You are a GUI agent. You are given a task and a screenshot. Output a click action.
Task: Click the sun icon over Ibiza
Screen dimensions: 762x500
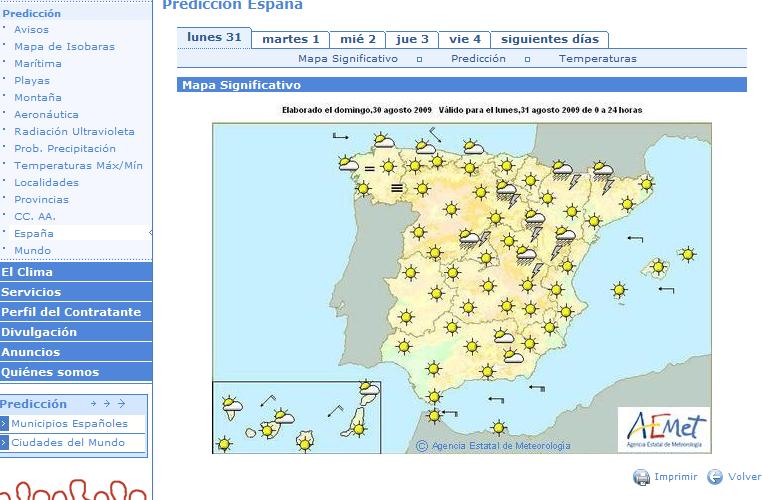619,291
